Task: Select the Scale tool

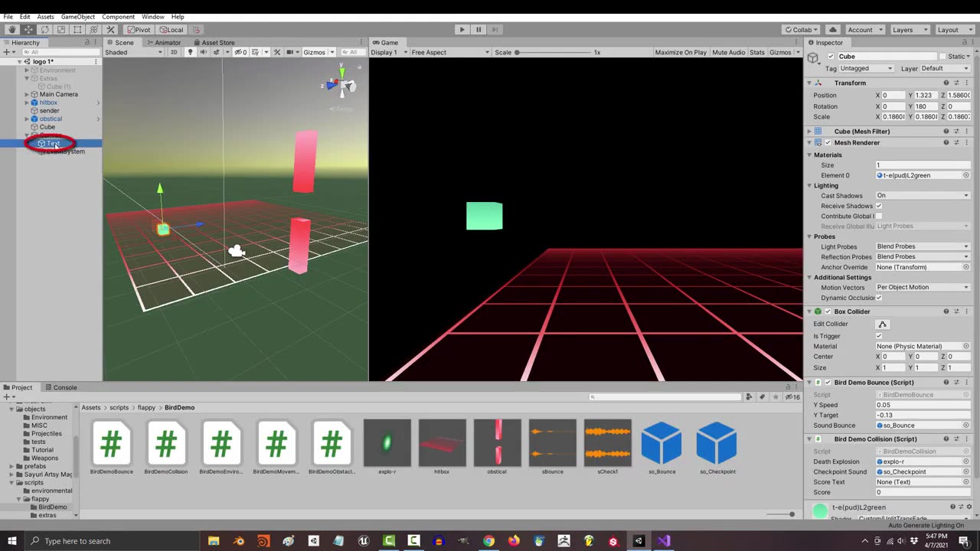Action: (61, 29)
